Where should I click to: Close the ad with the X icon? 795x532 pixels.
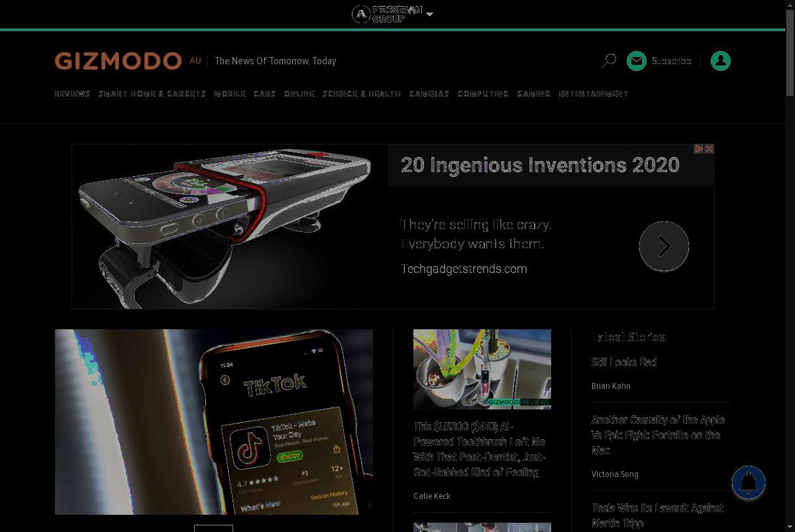pyautogui.click(x=709, y=149)
